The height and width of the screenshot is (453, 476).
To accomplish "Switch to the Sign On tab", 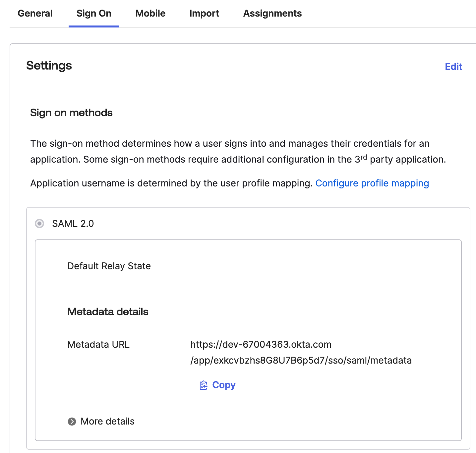I will click(x=94, y=14).
